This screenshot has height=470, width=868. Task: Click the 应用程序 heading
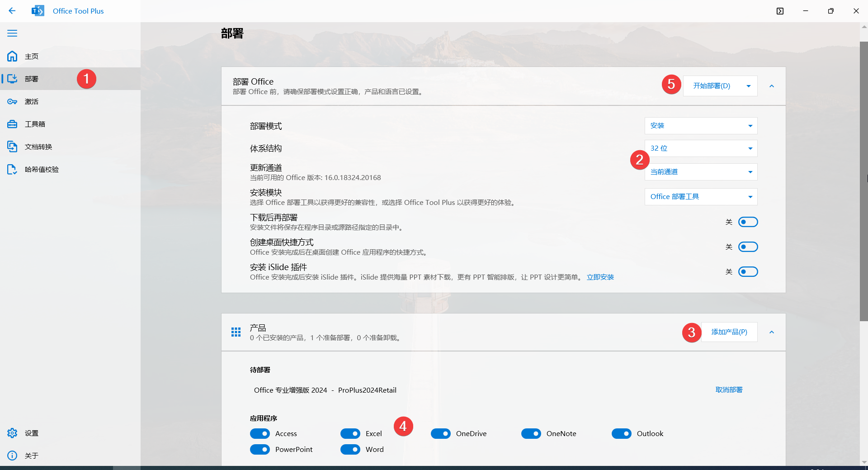(264, 418)
